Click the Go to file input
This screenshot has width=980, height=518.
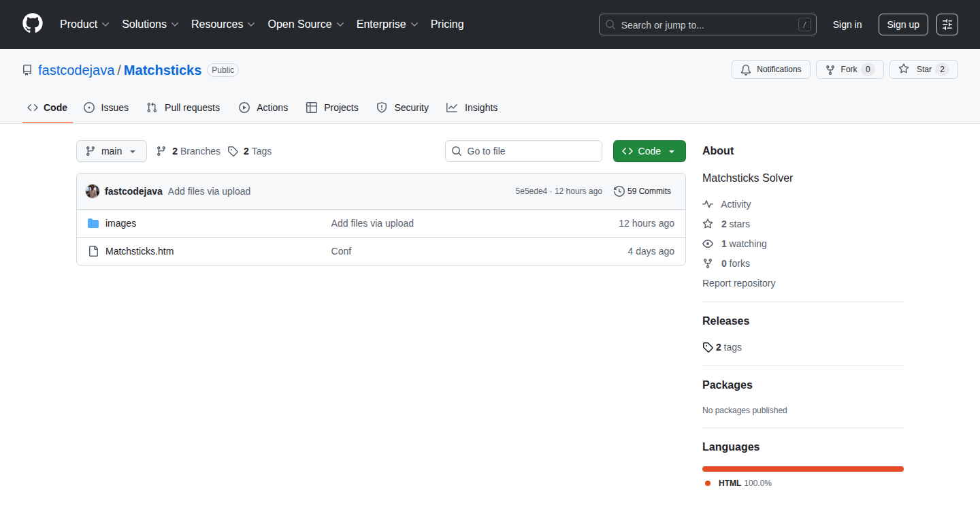[x=524, y=151]
